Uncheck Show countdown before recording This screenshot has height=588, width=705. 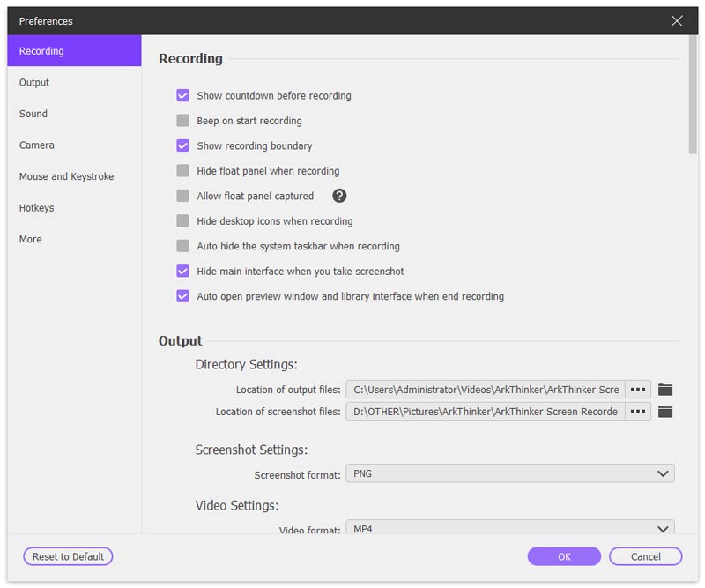pyautogui.click(x=182, y=95)
